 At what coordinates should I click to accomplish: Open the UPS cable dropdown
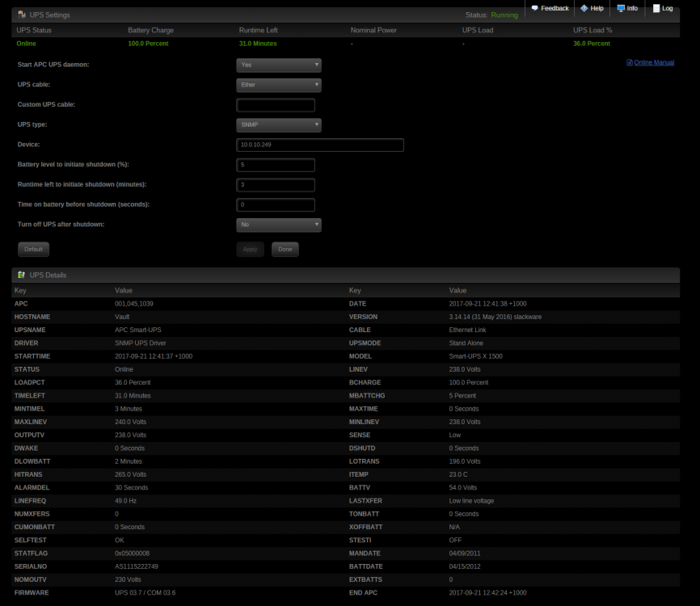point(279,85)
